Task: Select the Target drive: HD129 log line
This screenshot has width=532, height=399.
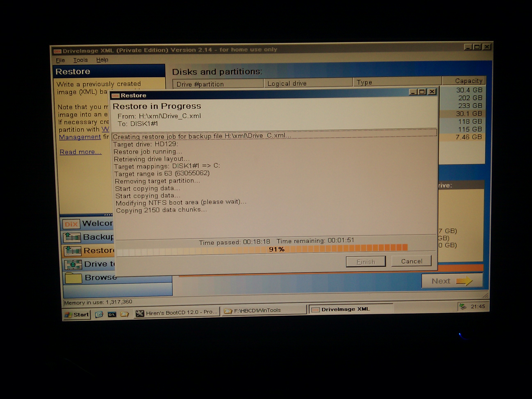Action: point(145,144)
